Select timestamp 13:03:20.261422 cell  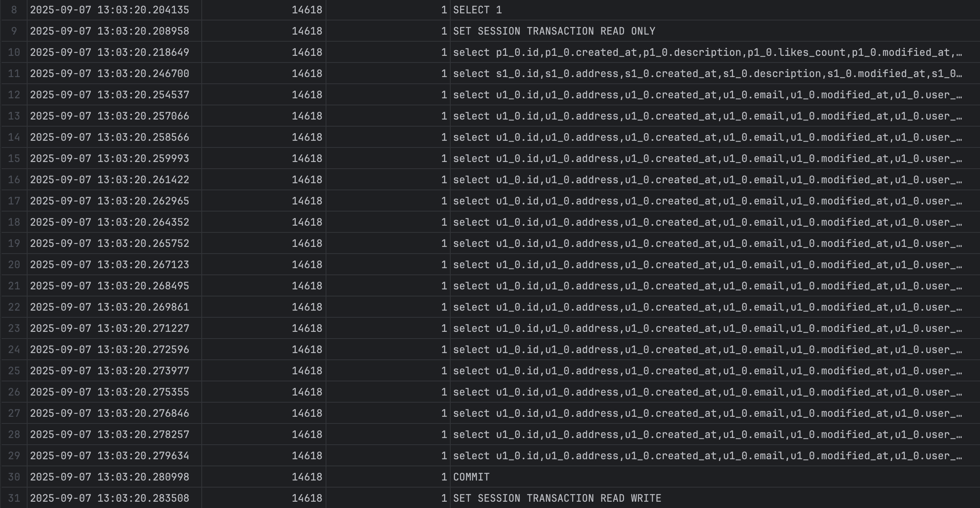pos(109,180)
